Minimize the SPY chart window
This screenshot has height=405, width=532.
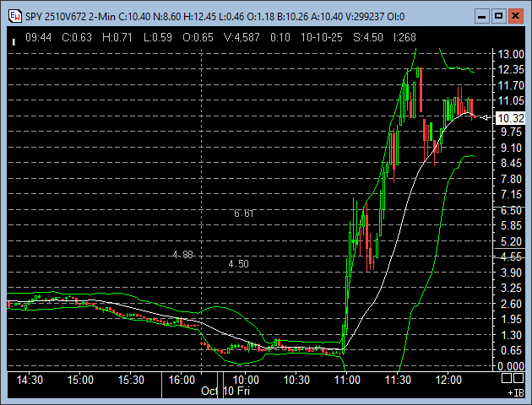tap(480, 15)
